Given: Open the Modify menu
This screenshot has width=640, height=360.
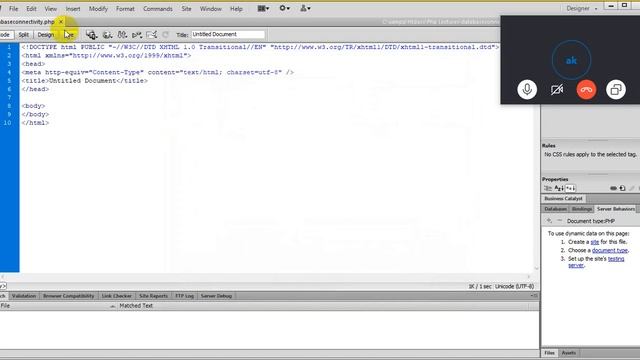Looking at the screenshot, I should [x=98, y=9].
